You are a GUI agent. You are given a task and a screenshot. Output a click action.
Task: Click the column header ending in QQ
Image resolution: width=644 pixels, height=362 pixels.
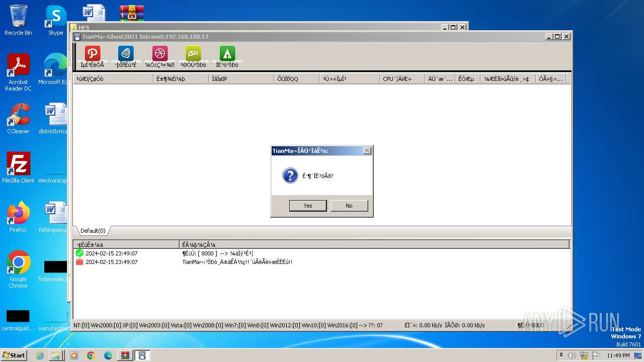coord(297,79)
